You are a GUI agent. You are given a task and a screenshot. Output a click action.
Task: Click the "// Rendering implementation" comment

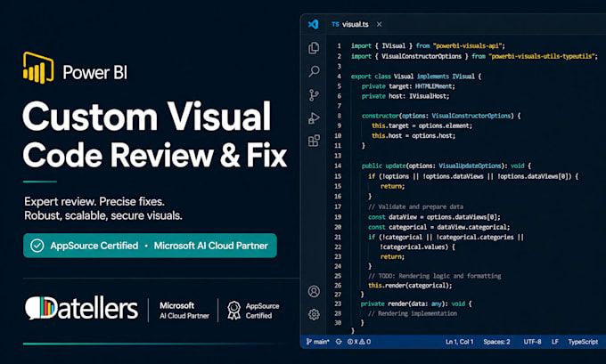[x=413, y=313]
